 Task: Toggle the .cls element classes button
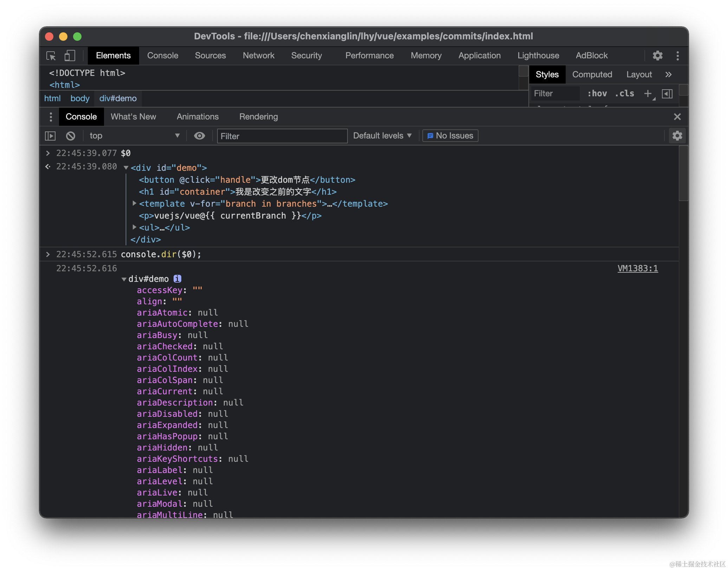[x=624, y=93]
